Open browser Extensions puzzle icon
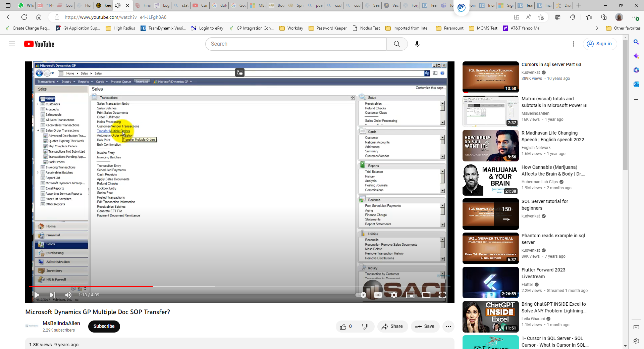This screenshot has height=349, width=644. pos(573,17)
